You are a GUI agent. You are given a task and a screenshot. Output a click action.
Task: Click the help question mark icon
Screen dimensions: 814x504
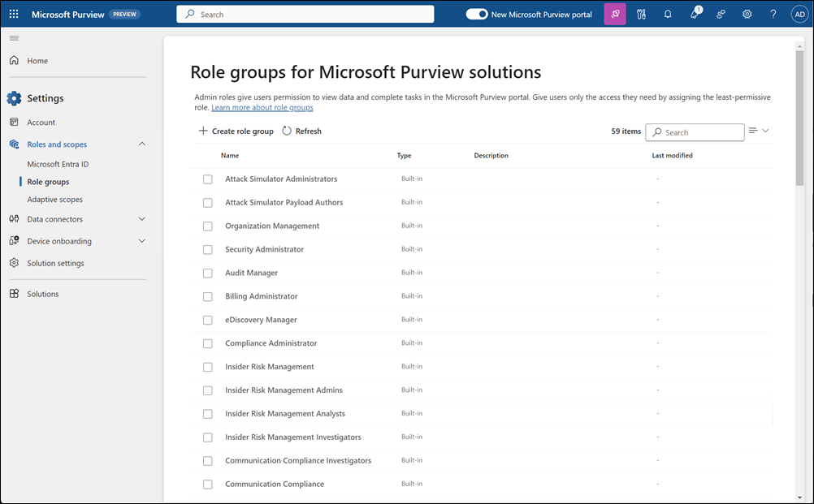(x=773, y=14)
